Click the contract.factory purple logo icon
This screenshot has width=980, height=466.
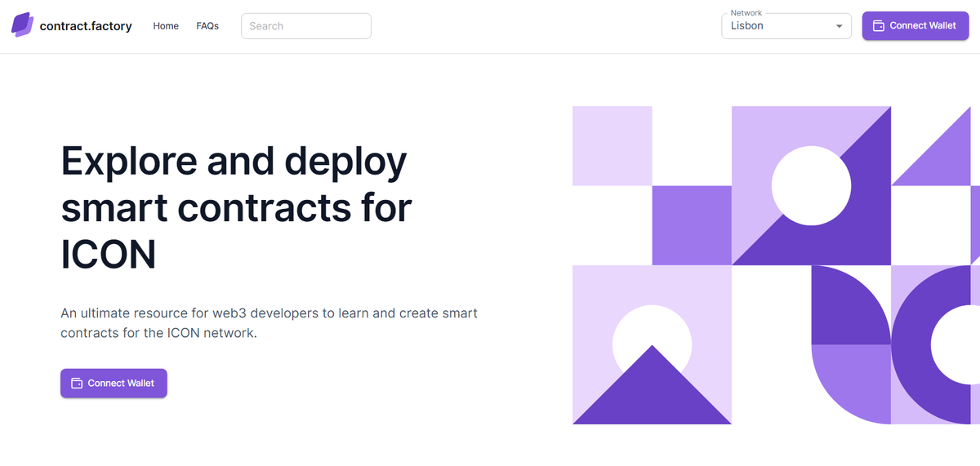(22, 25)
